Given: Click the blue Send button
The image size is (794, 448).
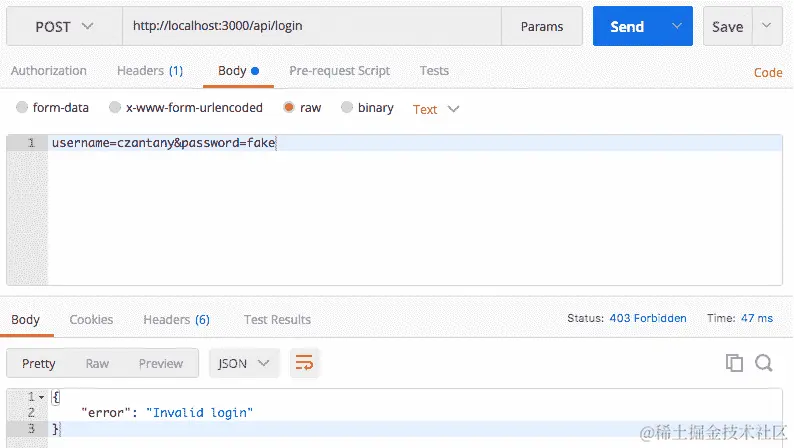Looking at the screenshot, I should point(627,26).
